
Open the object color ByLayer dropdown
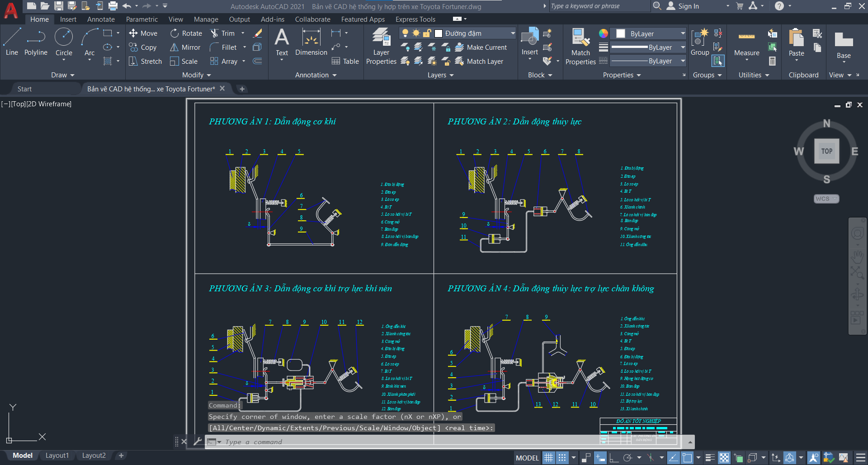coord(683,33)
